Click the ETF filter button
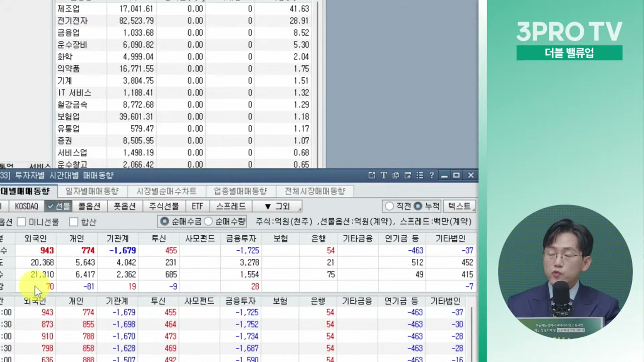This screenshot has width=644, height=362. pyautogui.click(x=197, y=206)
